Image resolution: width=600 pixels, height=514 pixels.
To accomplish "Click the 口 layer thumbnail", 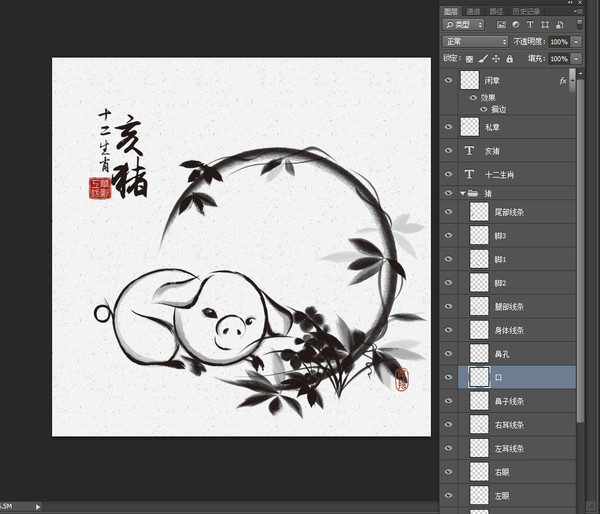I will [479, 377].
